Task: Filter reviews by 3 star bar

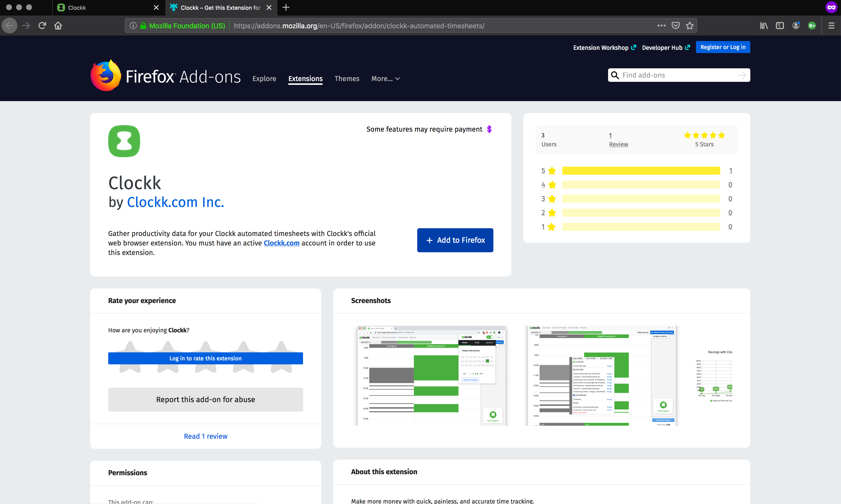Action: coord(641,199)
